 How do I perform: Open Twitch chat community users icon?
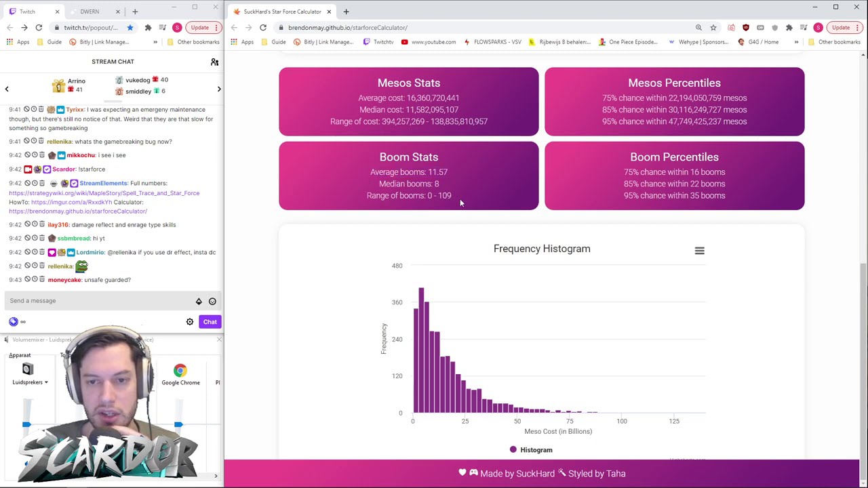[214, 62]
